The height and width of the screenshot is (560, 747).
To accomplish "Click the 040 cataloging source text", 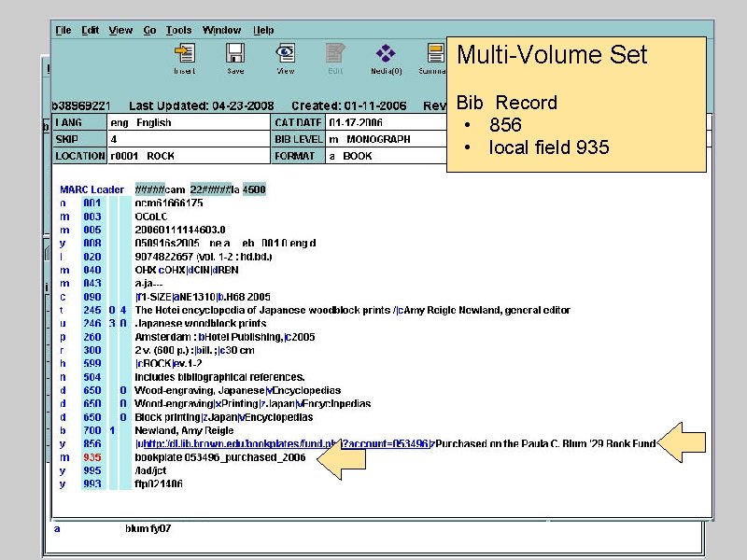I will click(187, 270).
